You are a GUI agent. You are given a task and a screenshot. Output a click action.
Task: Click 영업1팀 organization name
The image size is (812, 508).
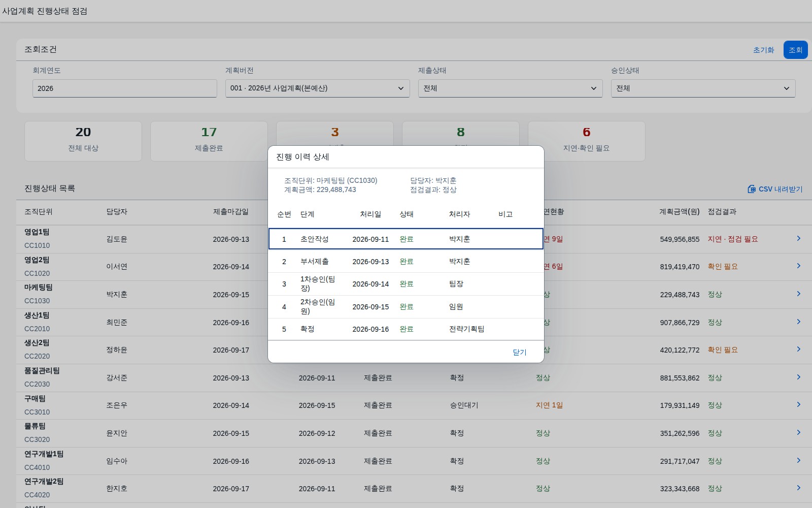click(37, 232)
